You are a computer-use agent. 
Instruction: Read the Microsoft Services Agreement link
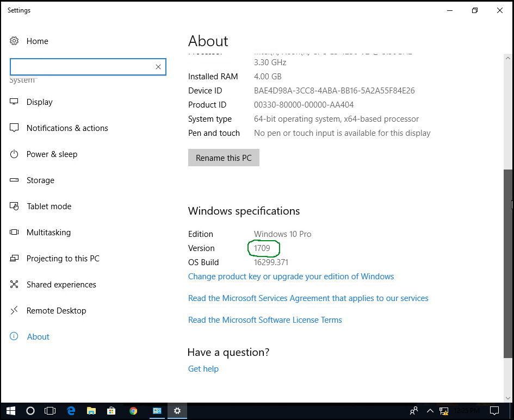pyautogui.click(x=308, y=298)
